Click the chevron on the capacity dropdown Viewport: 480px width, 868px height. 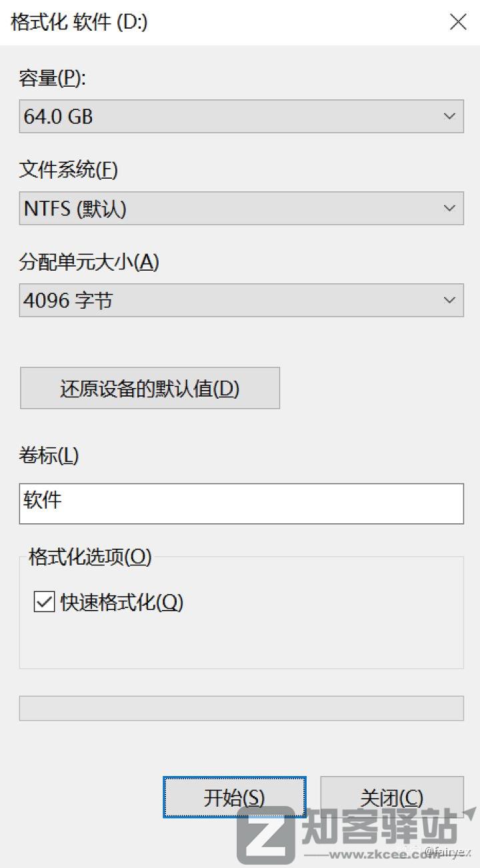point(449,116)
